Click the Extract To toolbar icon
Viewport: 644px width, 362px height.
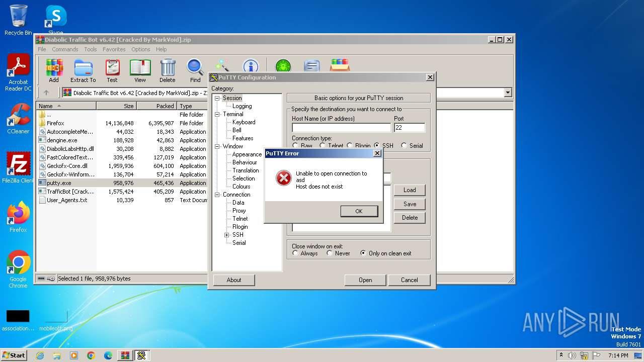pyautogui.click(x=83, y=70)
